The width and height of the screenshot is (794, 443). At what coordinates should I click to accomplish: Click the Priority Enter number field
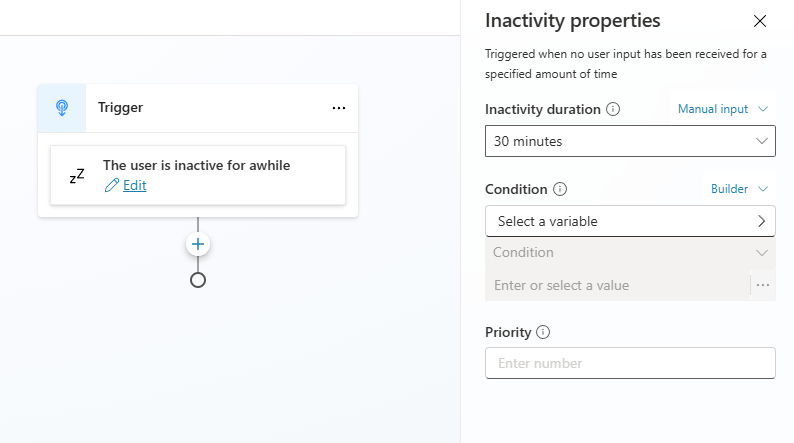pos(630,363)
